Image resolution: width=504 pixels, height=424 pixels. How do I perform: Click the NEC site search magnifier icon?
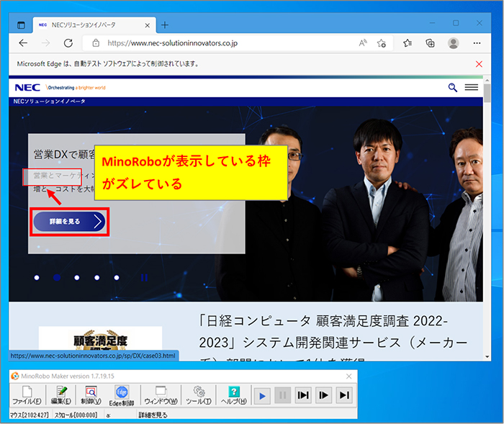pyautogui.click(x=453, y=87)
